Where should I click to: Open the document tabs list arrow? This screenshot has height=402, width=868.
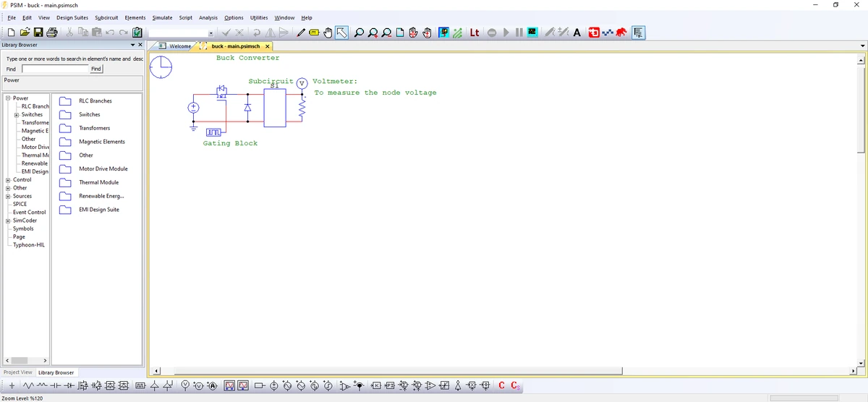point(861,46)
